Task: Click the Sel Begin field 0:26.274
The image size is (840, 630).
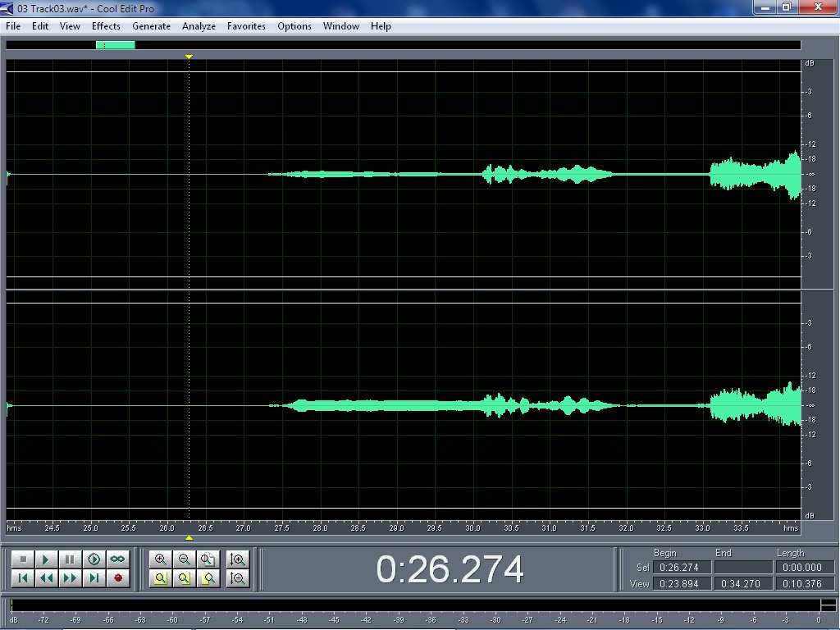Action: tap(682, 568)
